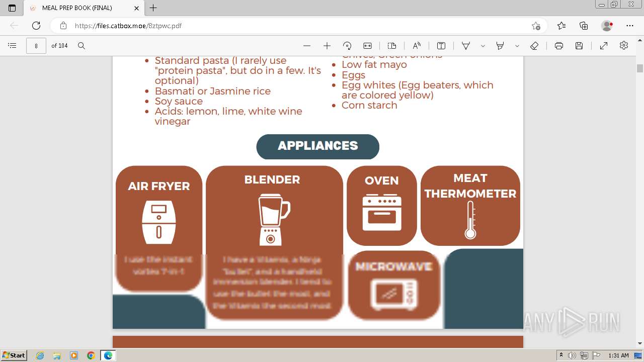Zoom out the PDF
The height and width of the screenshot is (362, 644).
pos(307,46)
